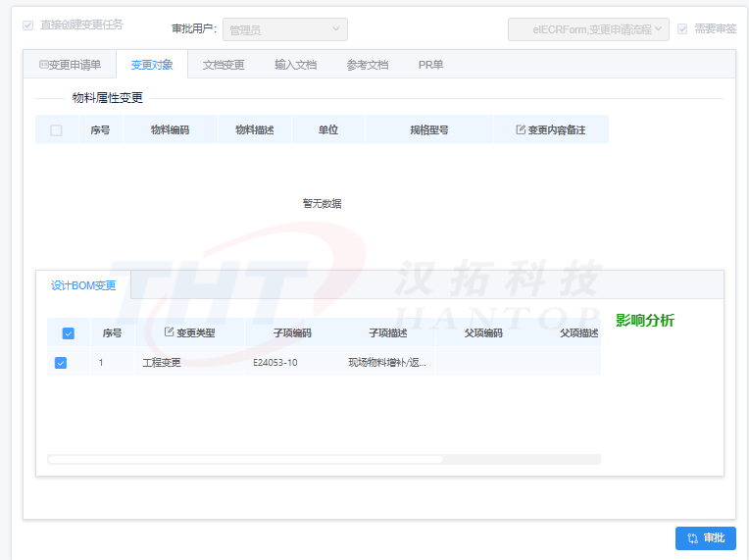Go to the PR单 tab
This screenshot has width=749, height=560.
[430, 65]
